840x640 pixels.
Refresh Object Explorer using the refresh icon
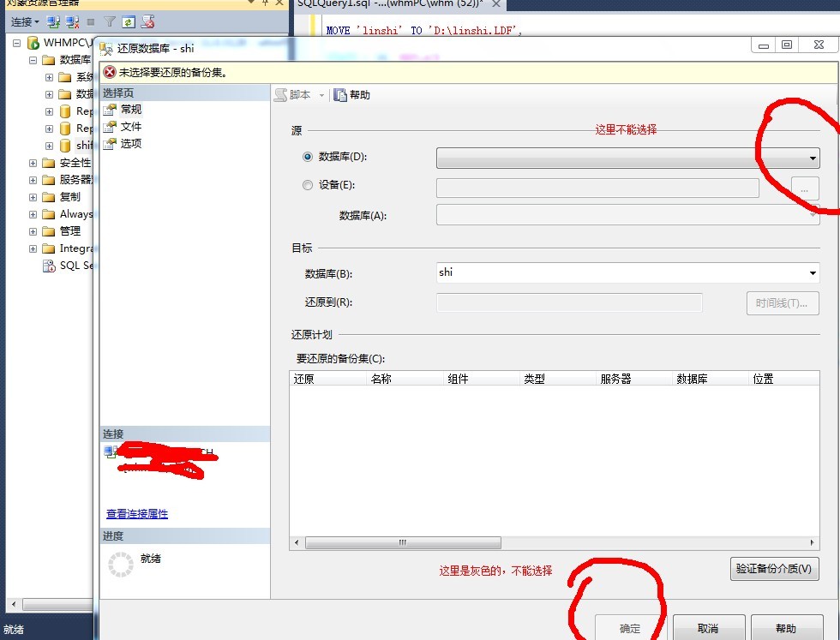(129, 22)
